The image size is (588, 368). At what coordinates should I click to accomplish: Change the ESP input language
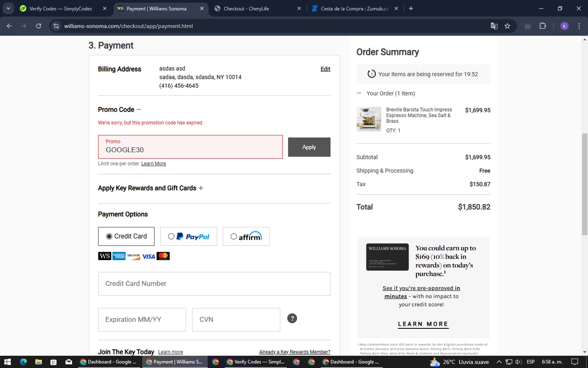tap(531, 362)
